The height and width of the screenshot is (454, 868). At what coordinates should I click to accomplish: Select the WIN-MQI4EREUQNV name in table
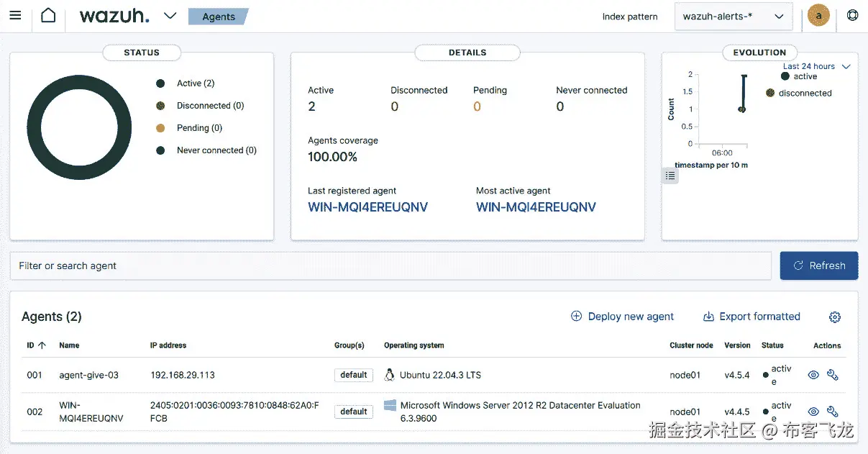tap(91, 412)
